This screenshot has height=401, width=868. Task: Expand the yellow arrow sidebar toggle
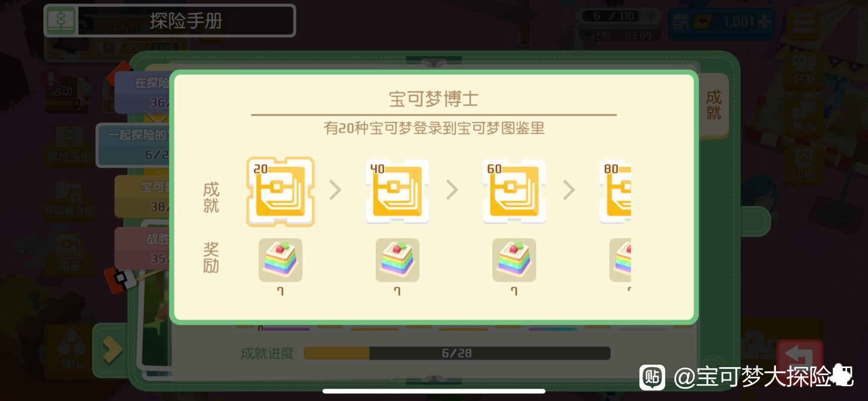point(112,350)
